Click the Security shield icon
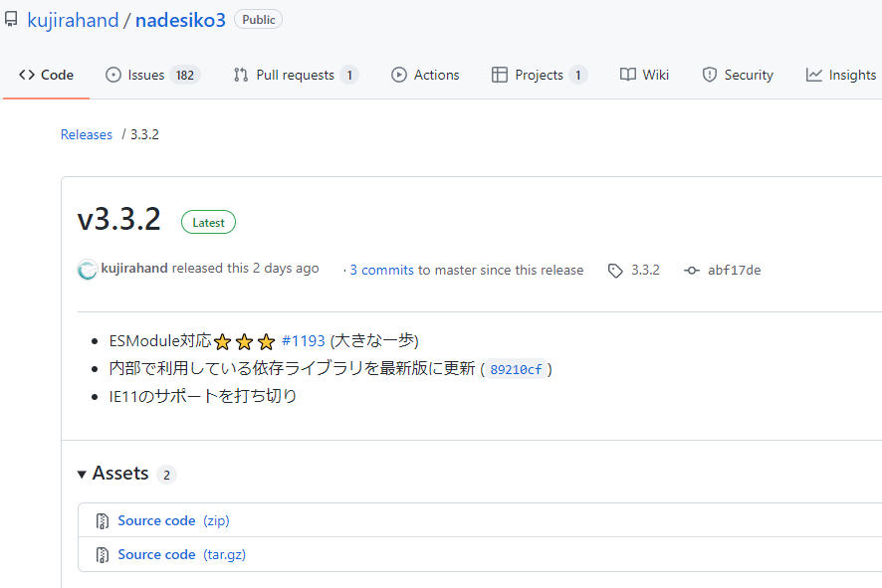The height and width of the screenshot is (588, 882). pos(710,74)
